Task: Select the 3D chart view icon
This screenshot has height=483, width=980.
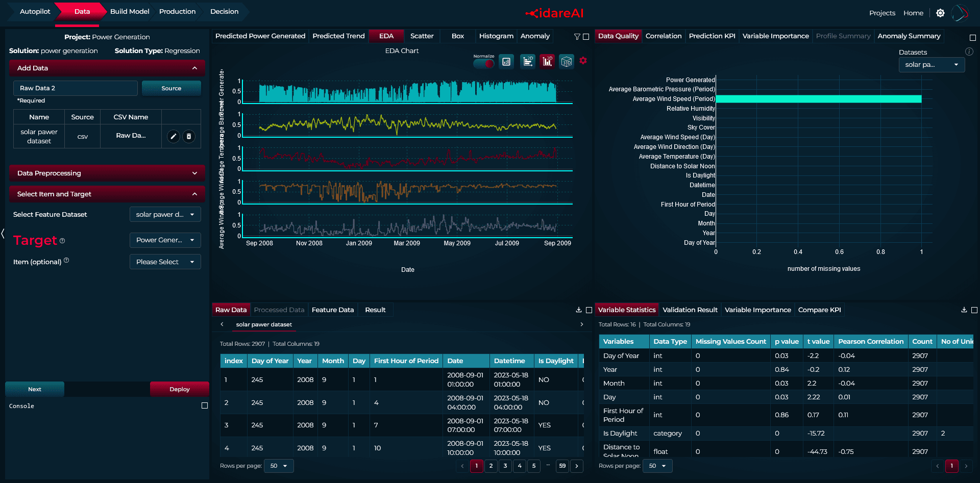Action: click(566, 62)
